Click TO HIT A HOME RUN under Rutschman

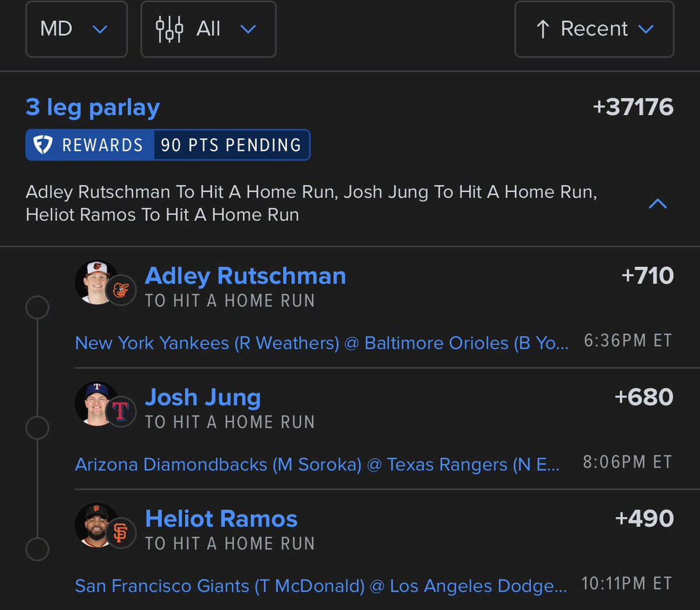pyautogui.click(x=231, y=301)
